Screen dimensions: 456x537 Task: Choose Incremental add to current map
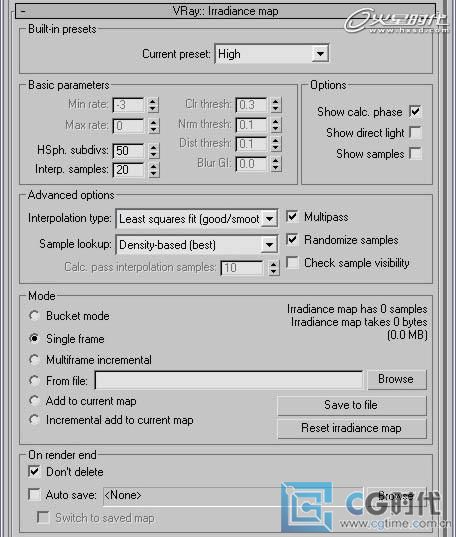pos(34,420)
